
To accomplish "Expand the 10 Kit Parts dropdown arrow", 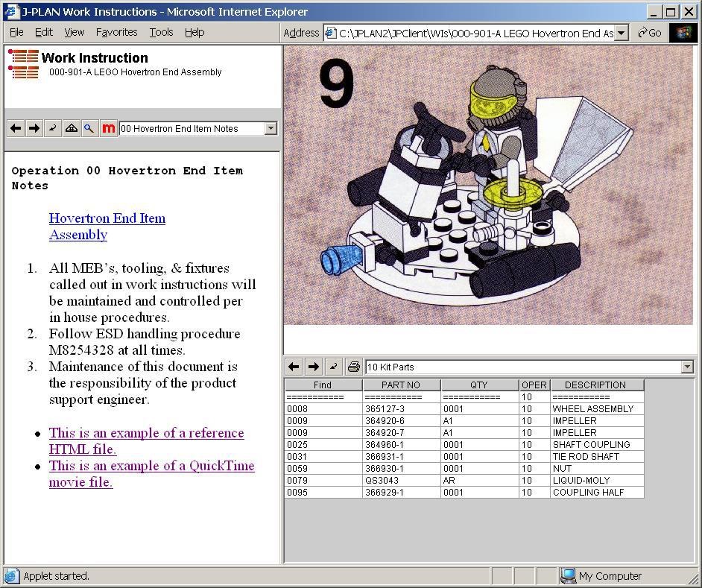I will (x=687, y=367).
